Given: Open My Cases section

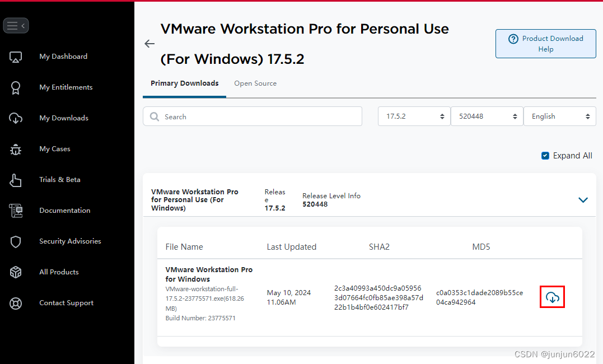Looking at the screenshot, I should coord(55,149).
